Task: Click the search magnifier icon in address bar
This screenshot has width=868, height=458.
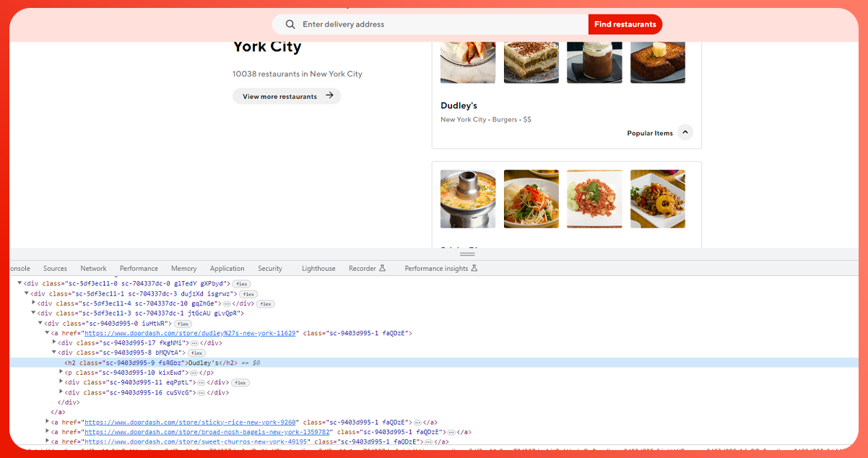Action: pyautogui.click(x=290, y=25)
